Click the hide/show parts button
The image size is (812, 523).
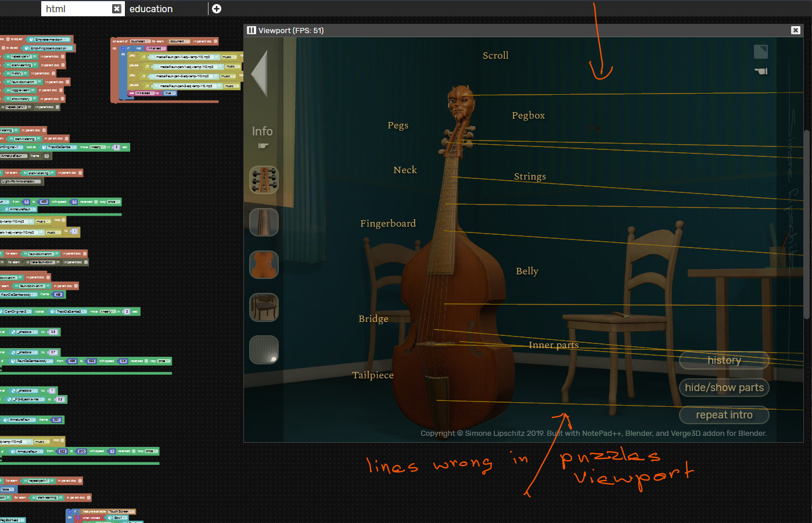tap(724, 388)
